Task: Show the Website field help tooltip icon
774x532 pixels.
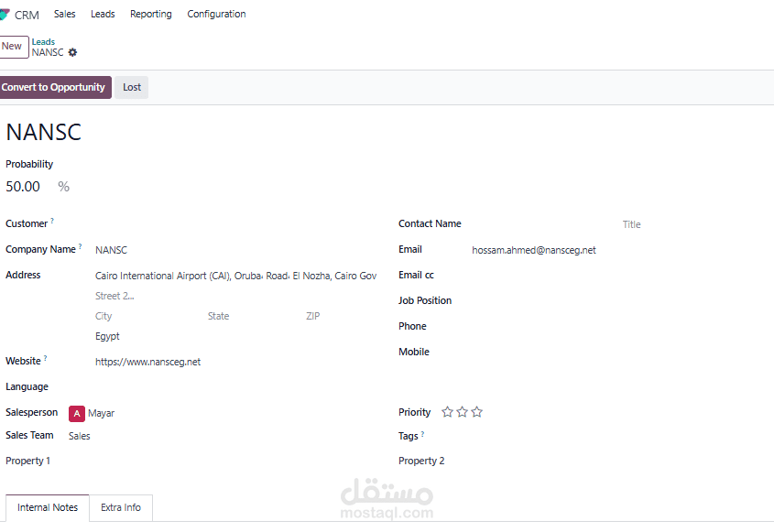Action: pos(46,358)
